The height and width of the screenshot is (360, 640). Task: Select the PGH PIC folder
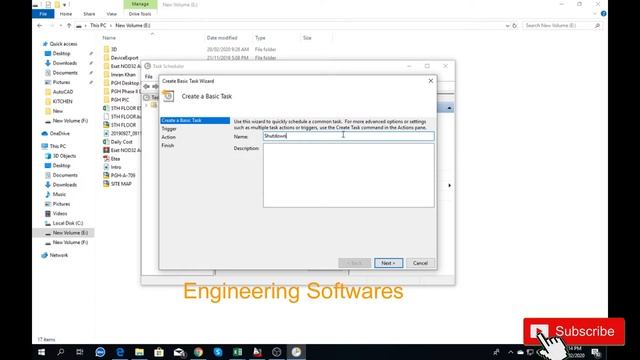pos(120,100)
